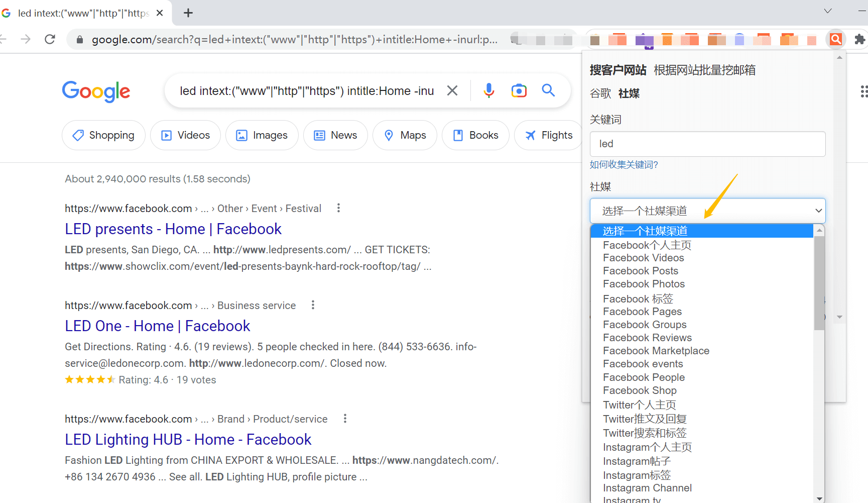Open the Chrome extensions puzzle icon
868x503 pixels.
[859, 39]
